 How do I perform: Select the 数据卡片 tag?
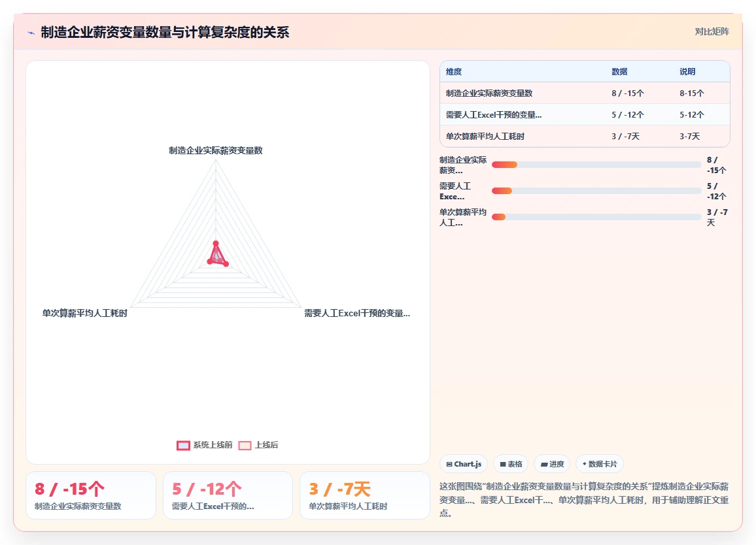point(600,464)
